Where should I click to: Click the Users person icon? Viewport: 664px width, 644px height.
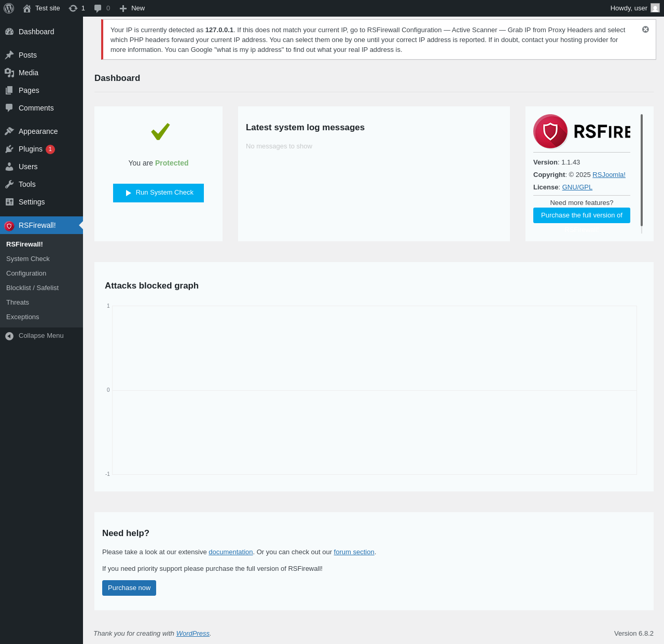tap(9, 167)
